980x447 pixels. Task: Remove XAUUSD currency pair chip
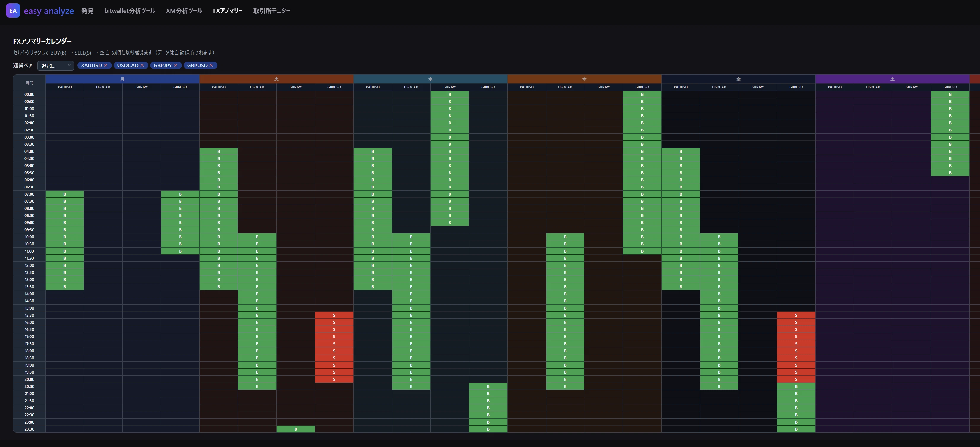point(106,65)
